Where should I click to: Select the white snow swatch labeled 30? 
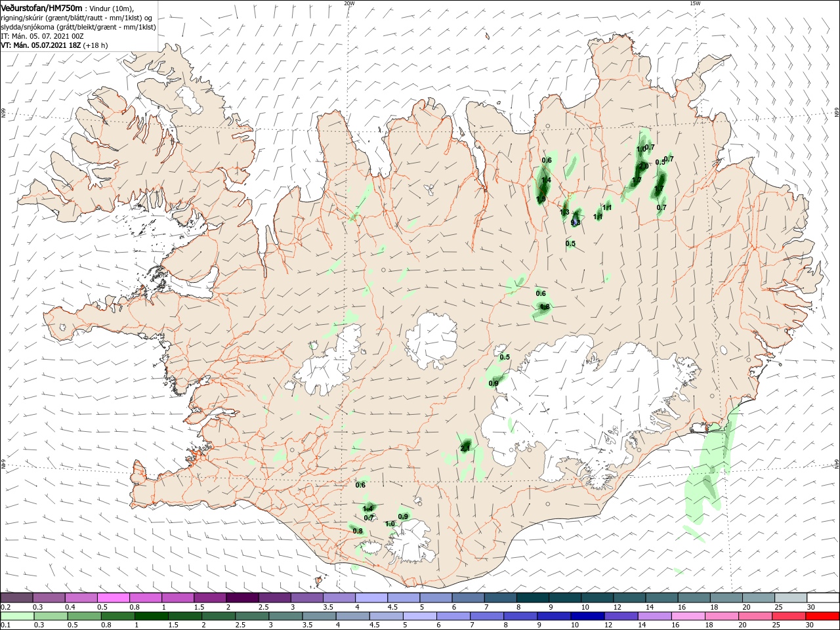click(x=823, y=598)
